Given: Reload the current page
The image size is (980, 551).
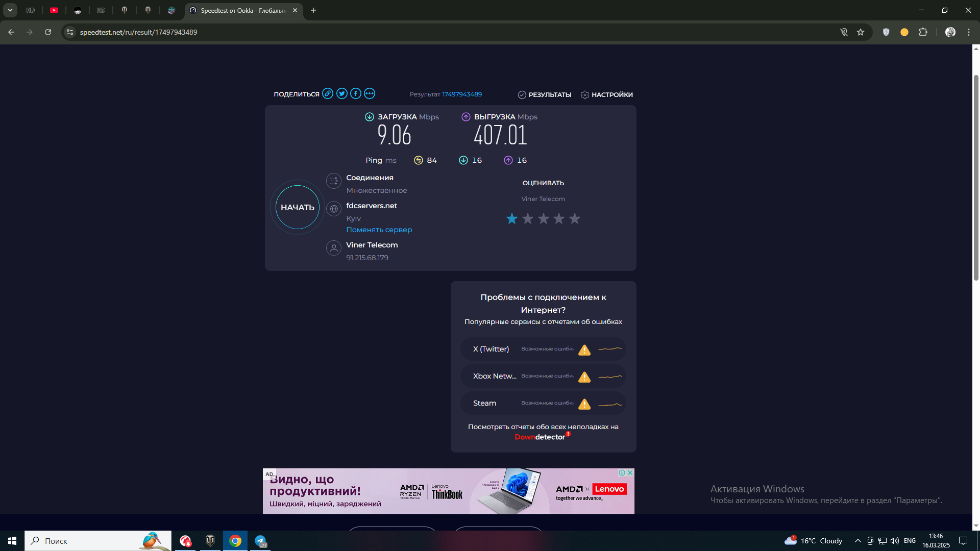Looking at the screenshot, I should 48,32.
